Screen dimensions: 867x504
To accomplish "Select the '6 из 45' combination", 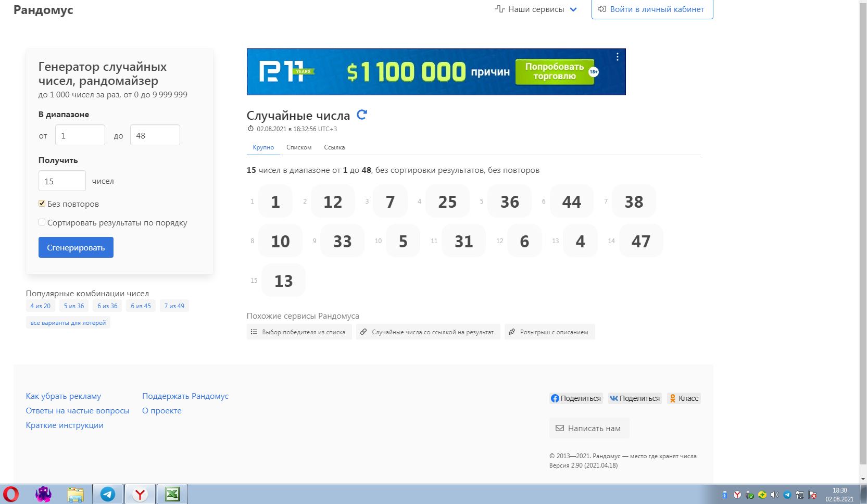I will [x=141, y=306].
